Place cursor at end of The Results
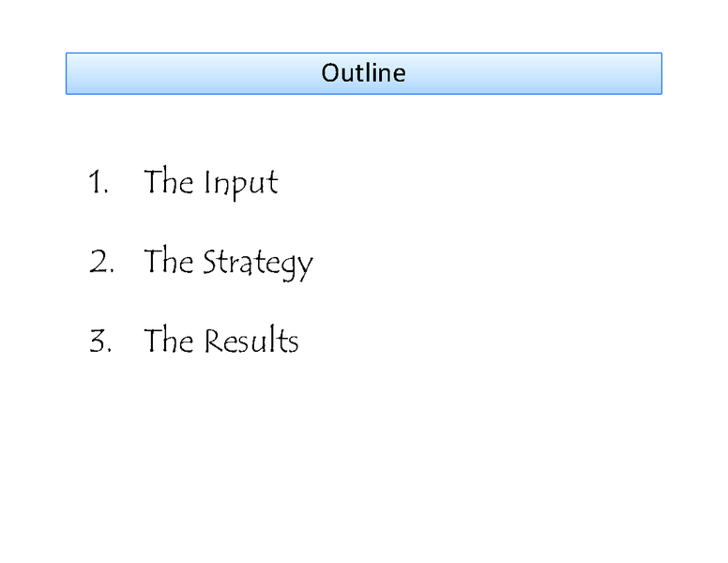Image resolution: width=728 pixels, height=563 pixels. coord(300,341)
